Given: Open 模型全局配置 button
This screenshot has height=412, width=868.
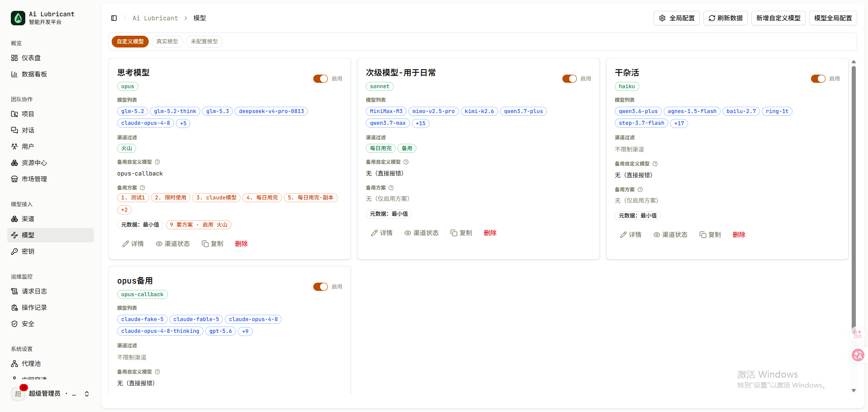Looking at the screenshot, I should (833, 18).
